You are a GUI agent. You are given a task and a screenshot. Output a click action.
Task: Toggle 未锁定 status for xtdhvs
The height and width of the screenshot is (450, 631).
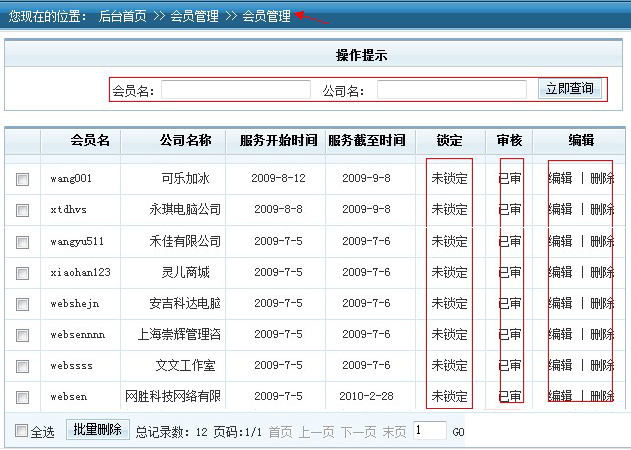click(x=450, y=209)
